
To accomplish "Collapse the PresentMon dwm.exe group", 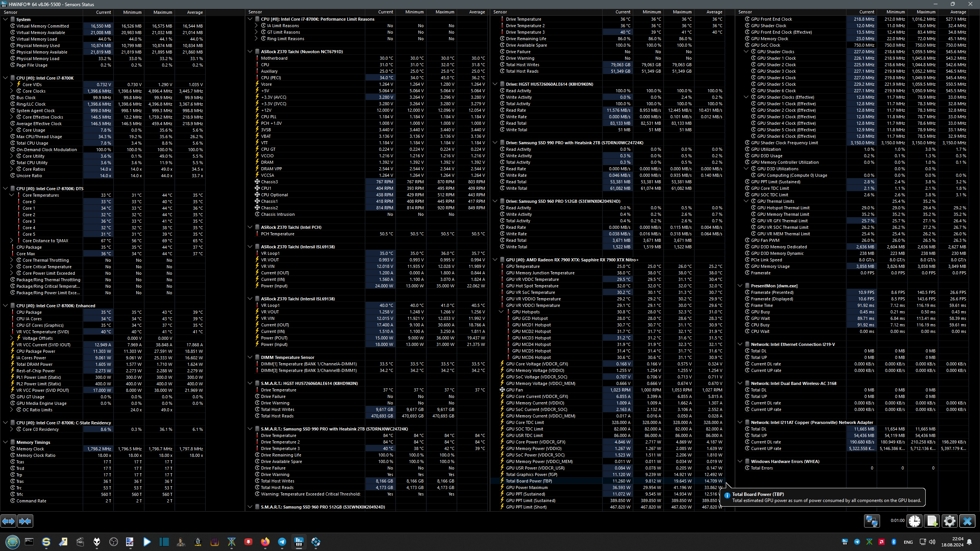I will pyautogui.click(x=740, y=286).
